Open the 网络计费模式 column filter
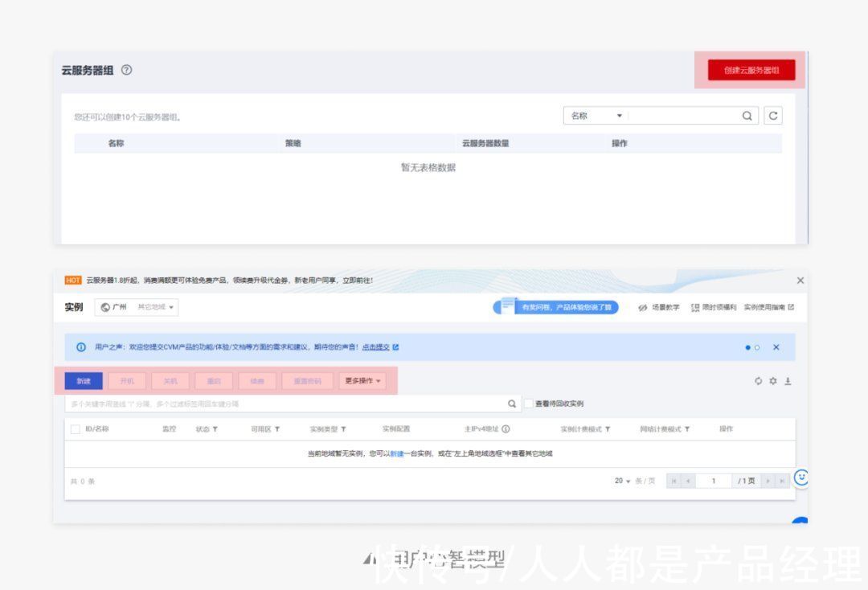 click(x=687, y=429)
